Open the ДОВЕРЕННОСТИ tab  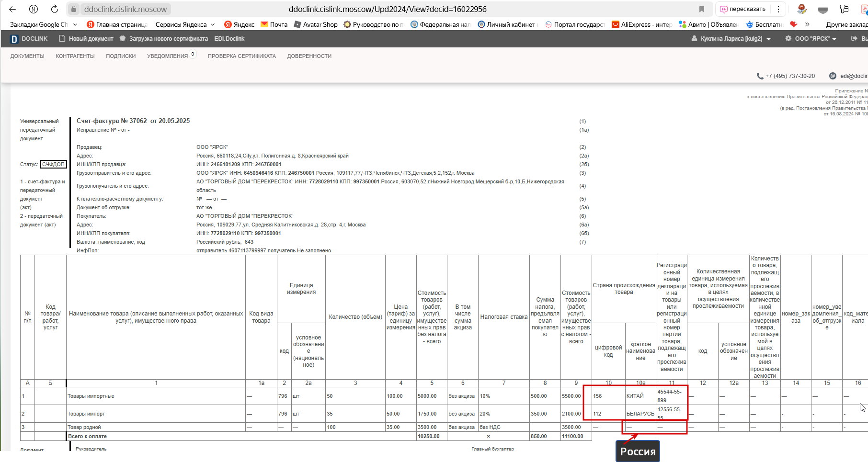tap(309, 56)
